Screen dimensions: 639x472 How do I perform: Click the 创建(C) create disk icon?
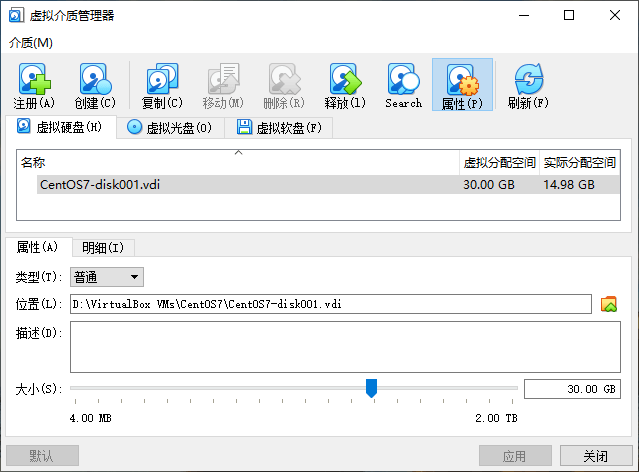pos(95,86)
